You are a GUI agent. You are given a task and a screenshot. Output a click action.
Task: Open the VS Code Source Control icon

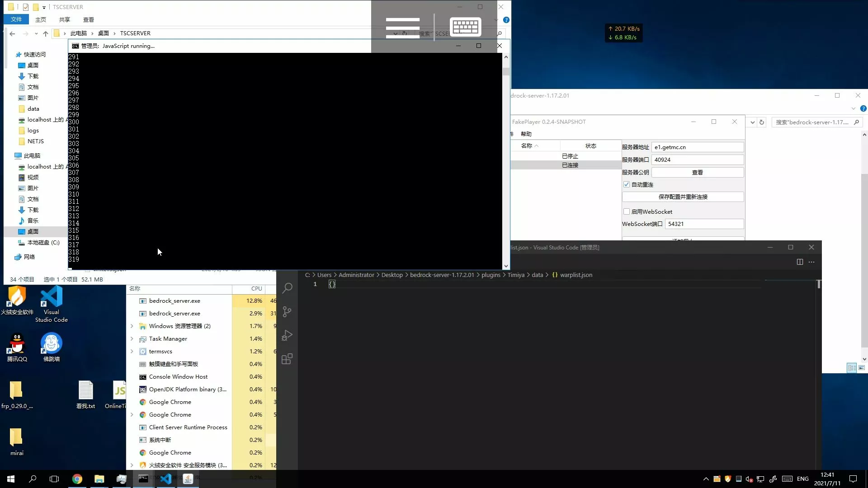pos(287,312)
